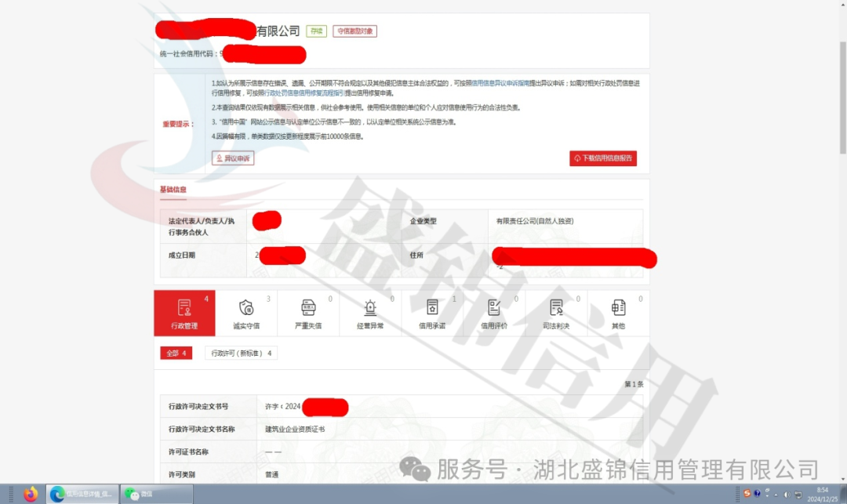This screenshot has width=847, height=504.
Task: Click the 企业类型 label
Action: (423, 221)
